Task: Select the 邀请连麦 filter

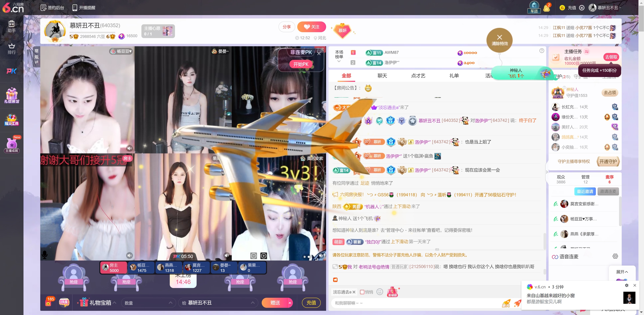Action: pyautogui.click(x=608, y=191)
